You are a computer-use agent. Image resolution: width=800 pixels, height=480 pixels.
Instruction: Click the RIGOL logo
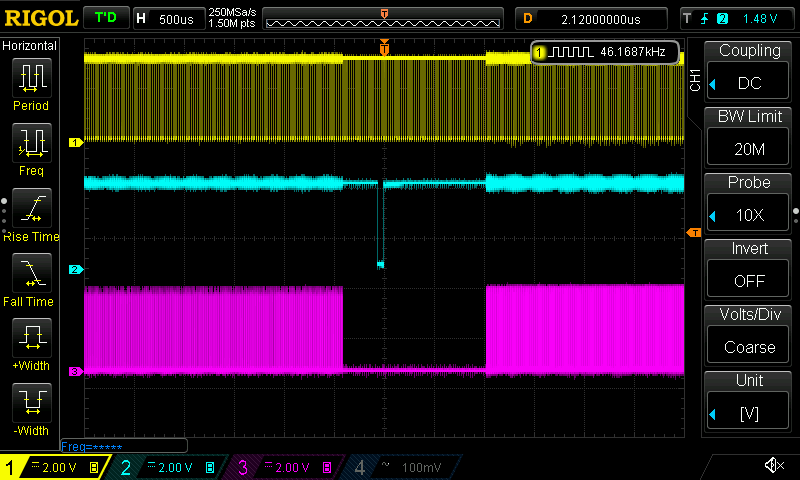(x=41, y=19)
